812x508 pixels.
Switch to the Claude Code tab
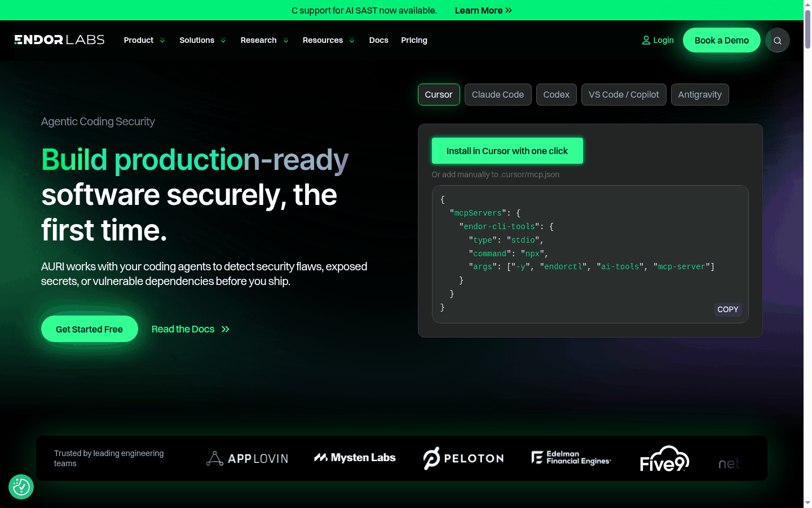tap(498, 94)
